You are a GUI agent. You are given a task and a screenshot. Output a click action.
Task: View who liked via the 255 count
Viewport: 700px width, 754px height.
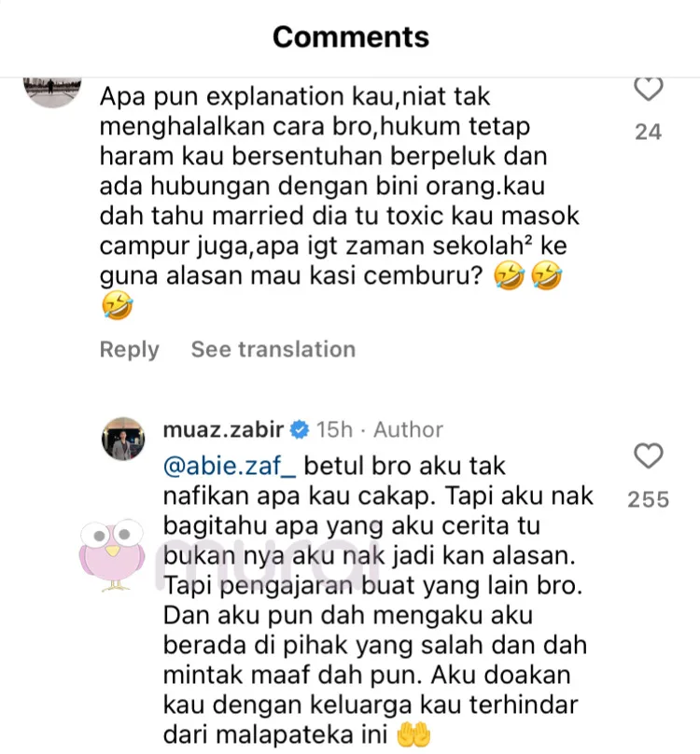(648, 499)
